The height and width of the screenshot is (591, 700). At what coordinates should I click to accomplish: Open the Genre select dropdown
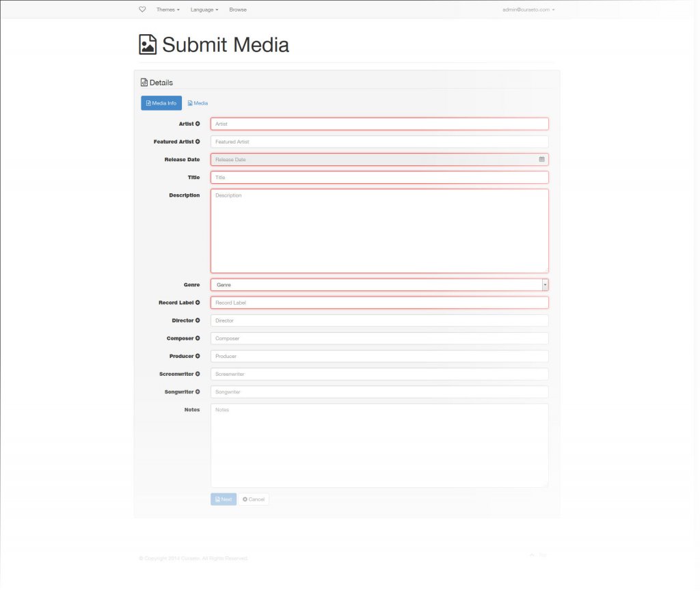tap(379, 285)
